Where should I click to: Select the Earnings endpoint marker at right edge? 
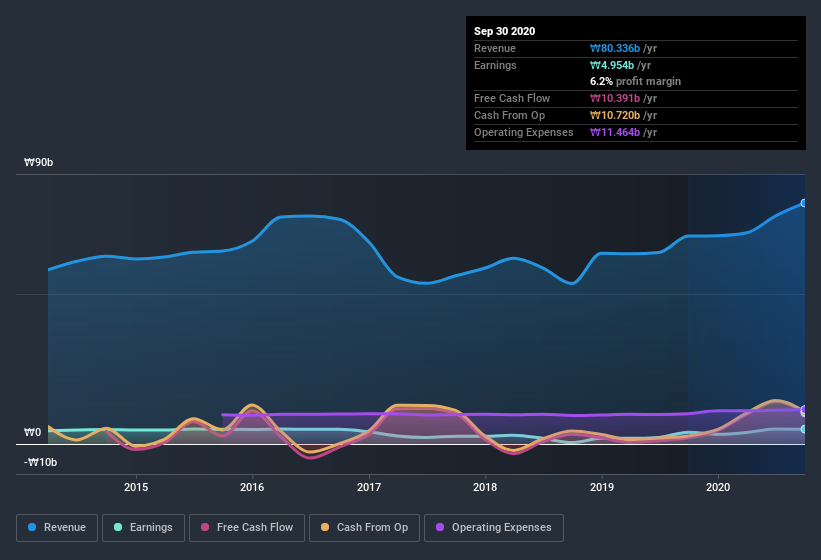point(804,429)
